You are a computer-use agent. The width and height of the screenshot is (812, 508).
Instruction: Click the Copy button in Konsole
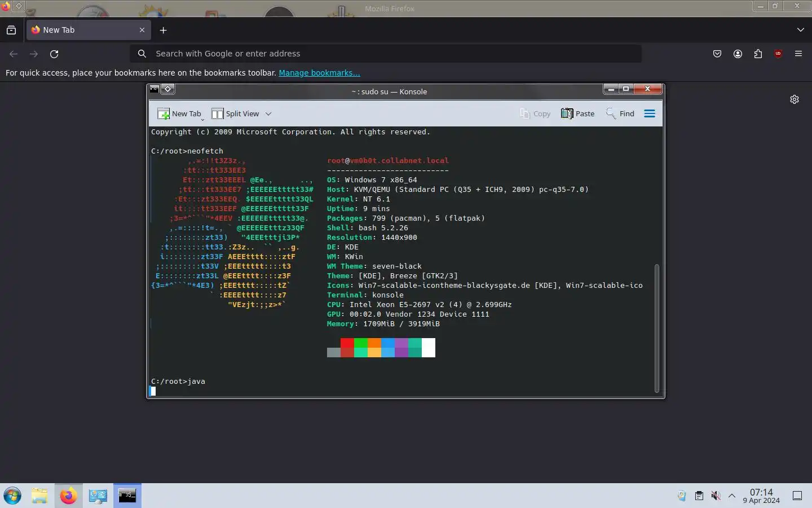(535, 113)
